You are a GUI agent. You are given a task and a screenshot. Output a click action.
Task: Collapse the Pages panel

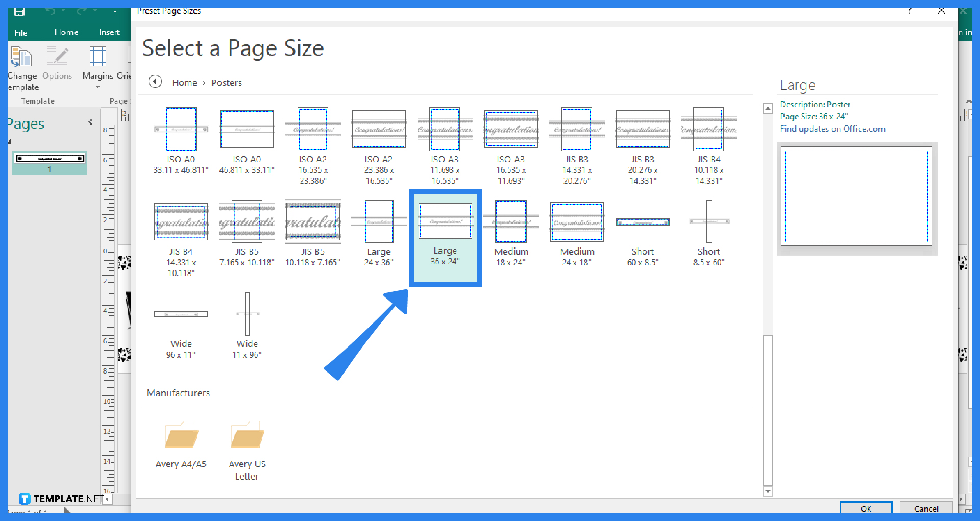90,122
